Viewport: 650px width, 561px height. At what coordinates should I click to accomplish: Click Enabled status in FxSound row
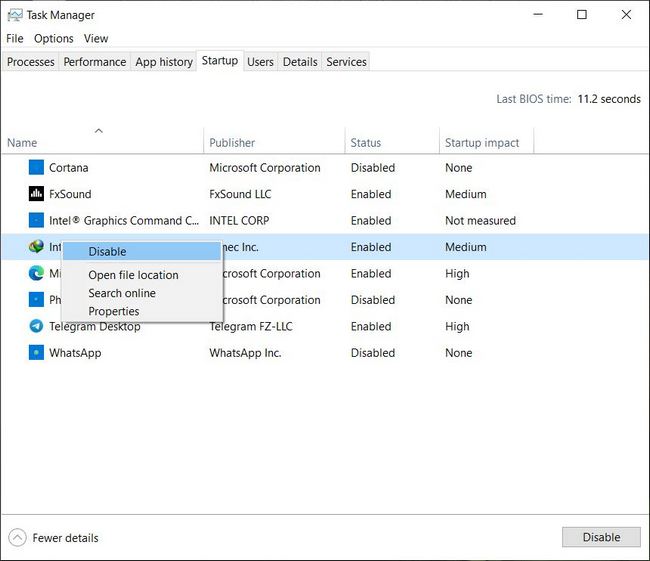point(371,194)
